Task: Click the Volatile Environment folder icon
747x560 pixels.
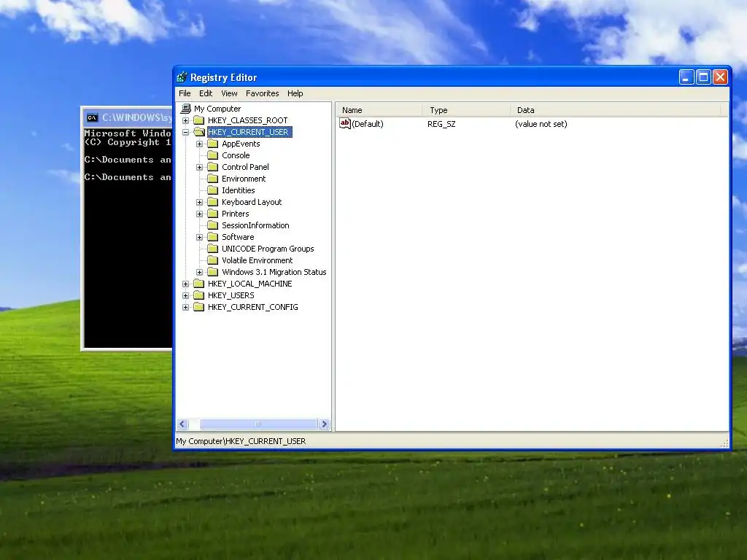Action: click(213, 260)
